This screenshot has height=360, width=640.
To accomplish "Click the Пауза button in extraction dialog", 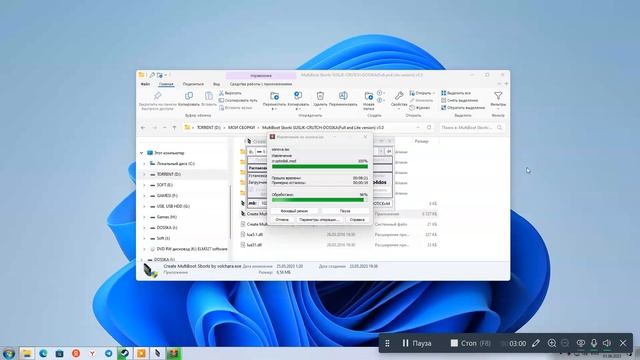I will (345, 211).
